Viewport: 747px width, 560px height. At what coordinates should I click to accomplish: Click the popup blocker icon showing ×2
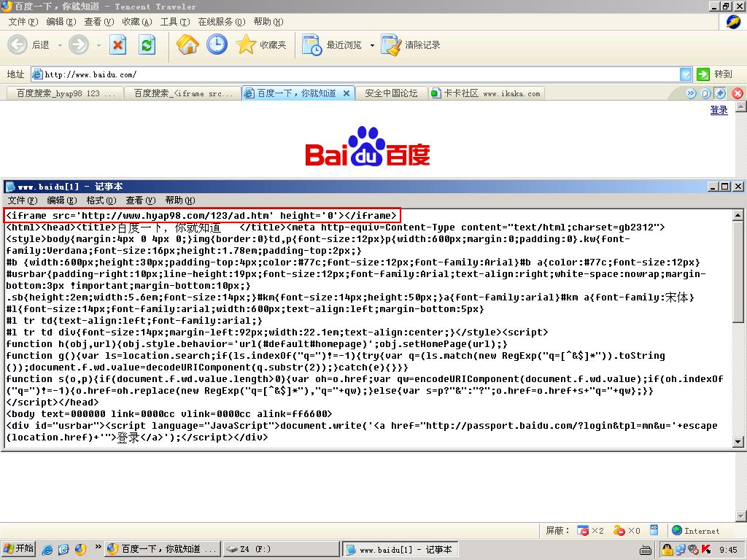pyautogui.click(x=583, y=530)
